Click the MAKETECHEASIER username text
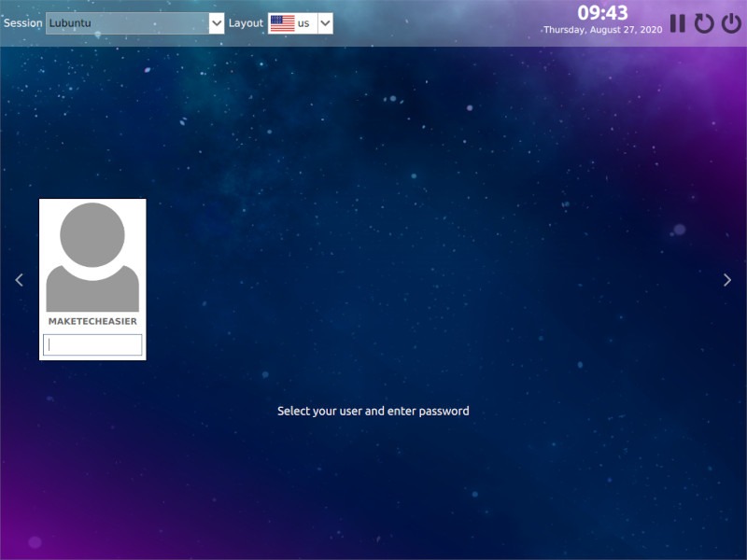Screen dimensions: 747x560 [x=91, y=320]
